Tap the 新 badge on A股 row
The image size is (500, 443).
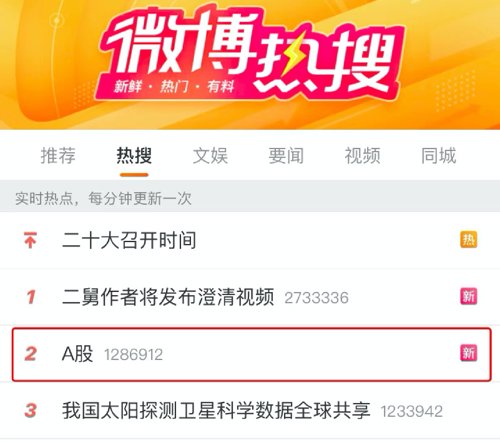click(469, 353)
